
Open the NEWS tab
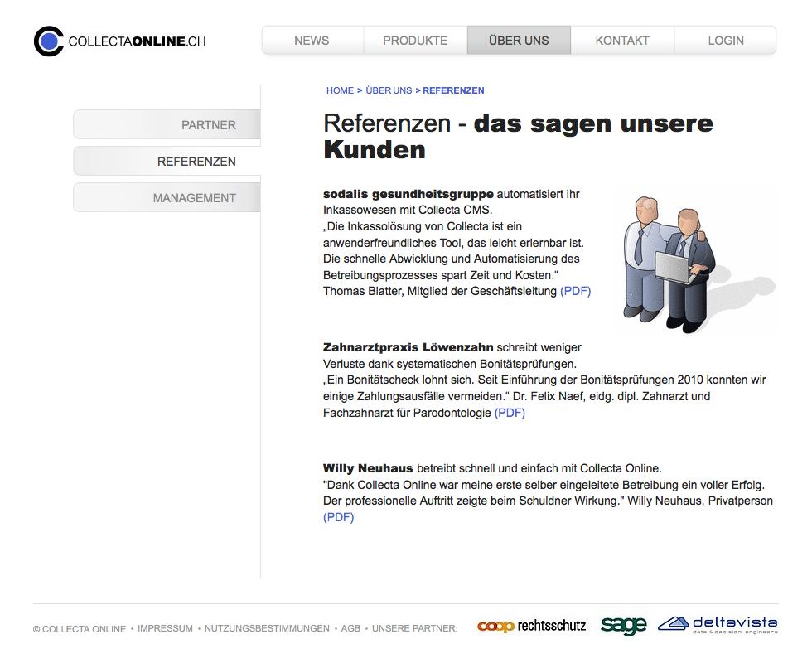[312, 41]
